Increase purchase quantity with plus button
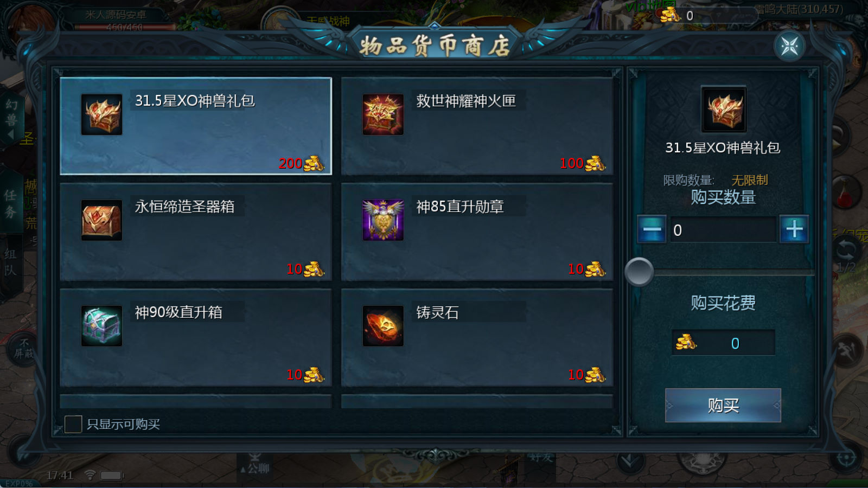 [794, 229]
